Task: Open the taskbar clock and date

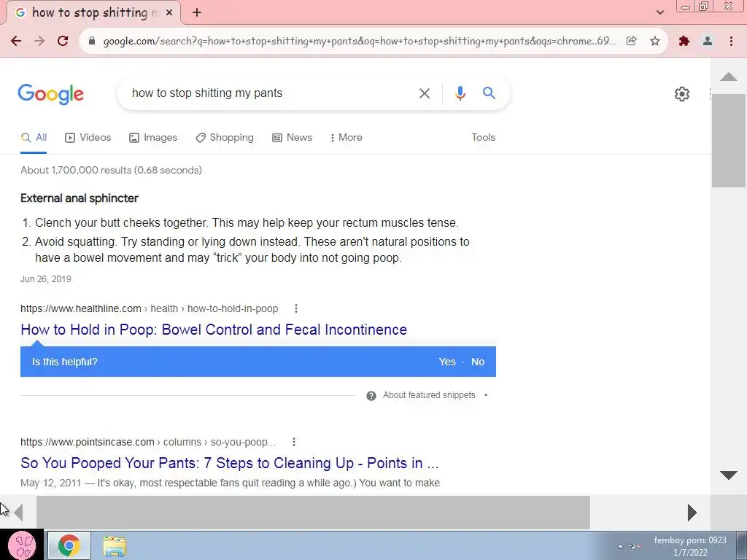Action: [x=690, y=546]
